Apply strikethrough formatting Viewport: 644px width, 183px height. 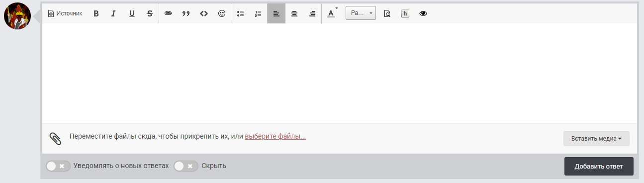pos(150,14)
